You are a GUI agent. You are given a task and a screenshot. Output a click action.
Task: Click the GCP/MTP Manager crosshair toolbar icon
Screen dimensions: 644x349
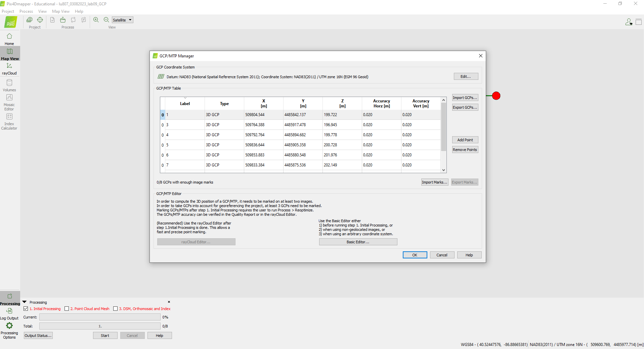coord(40,20)
